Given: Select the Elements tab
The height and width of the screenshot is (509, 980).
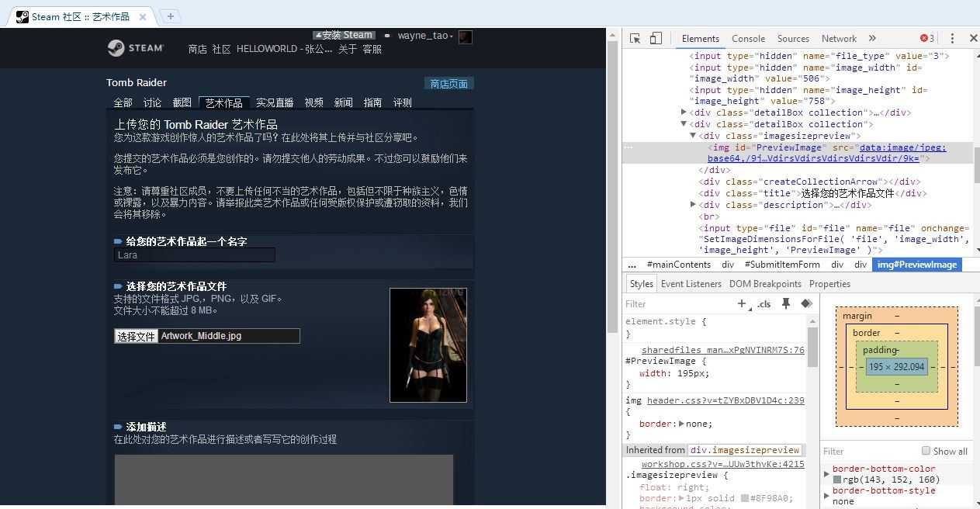Looking at the screenshot, I should [x=700, y=38].
